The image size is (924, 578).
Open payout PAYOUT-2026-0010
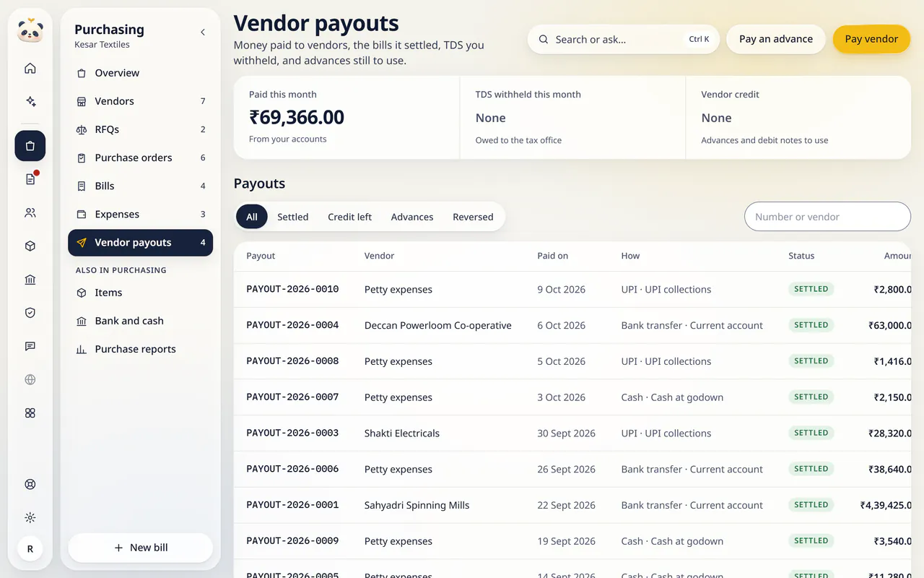pyautogui.click(x=292, y=289)
